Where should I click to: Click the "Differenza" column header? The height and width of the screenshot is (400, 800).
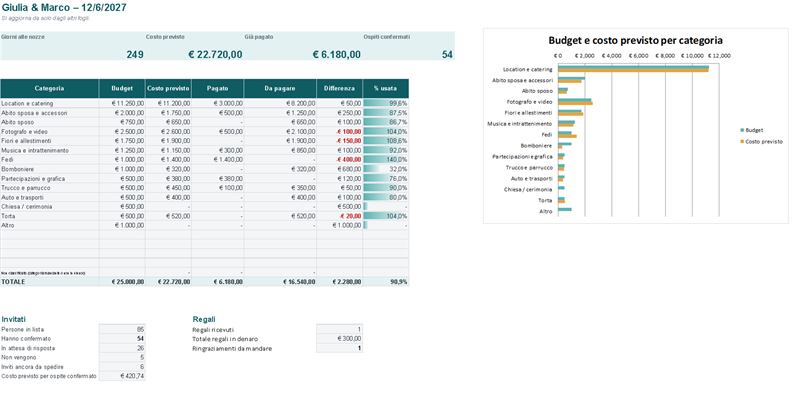pyautogui.click(x=339, y=88)
